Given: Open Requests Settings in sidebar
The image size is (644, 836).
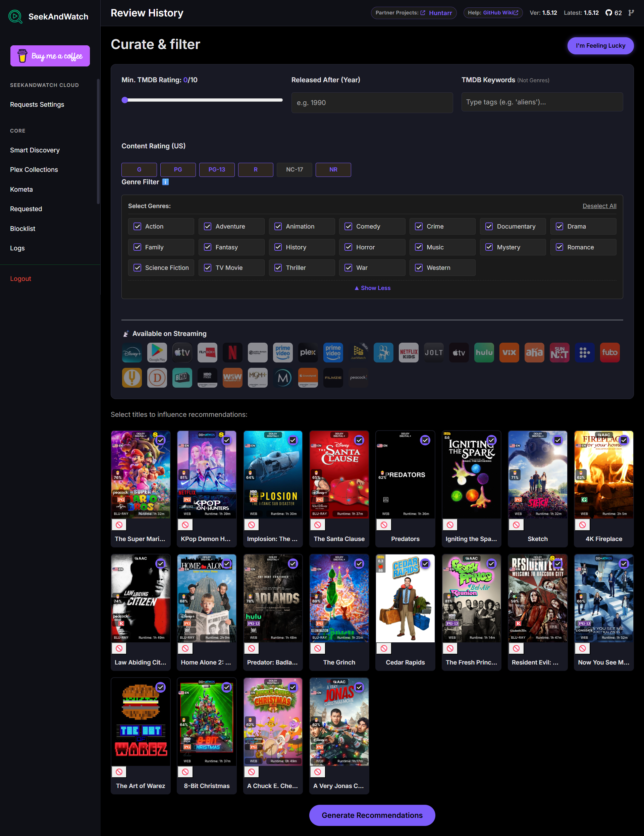Looking at the screenshot, I should [37, 104].
